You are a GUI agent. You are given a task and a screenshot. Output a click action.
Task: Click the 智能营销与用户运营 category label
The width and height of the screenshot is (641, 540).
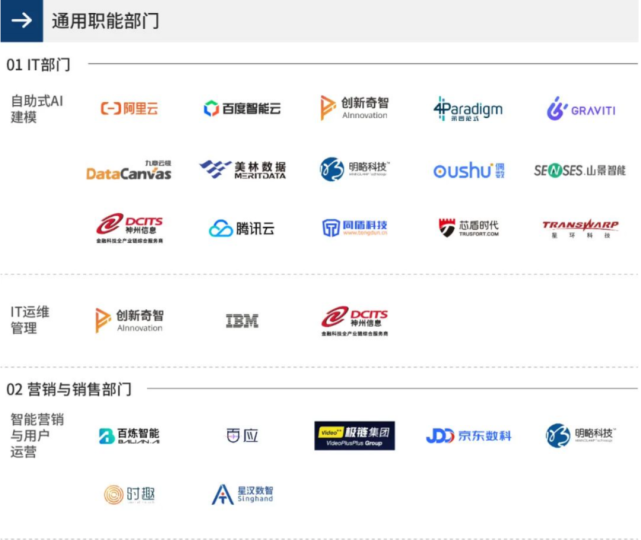point(37,436)
